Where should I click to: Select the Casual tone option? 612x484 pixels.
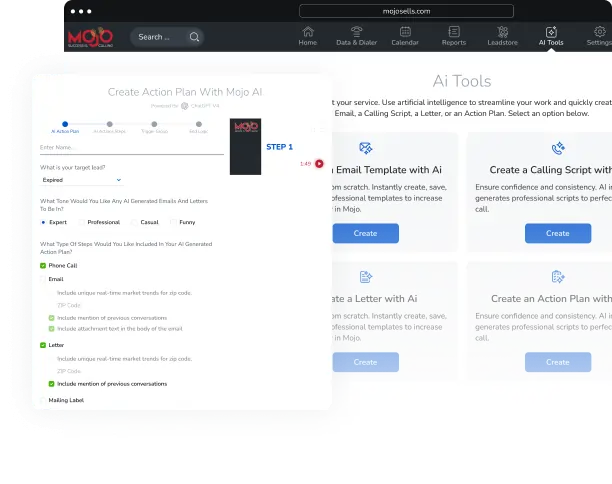(134, 222)
